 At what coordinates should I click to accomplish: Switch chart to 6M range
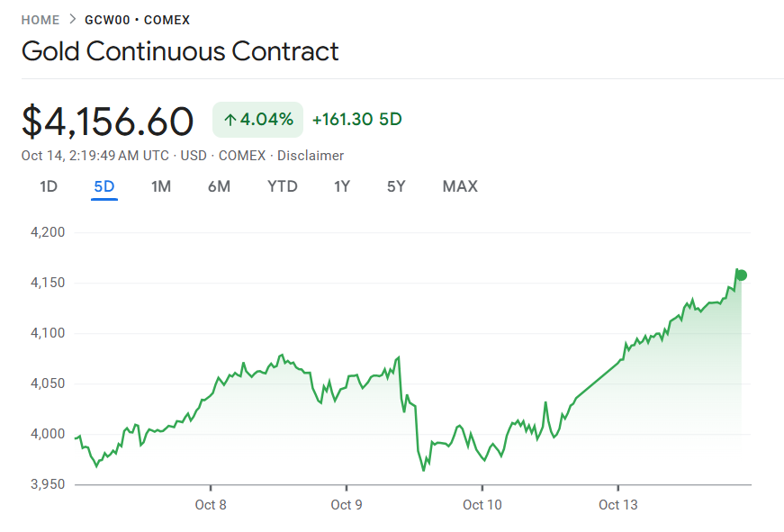coord(219,186)
